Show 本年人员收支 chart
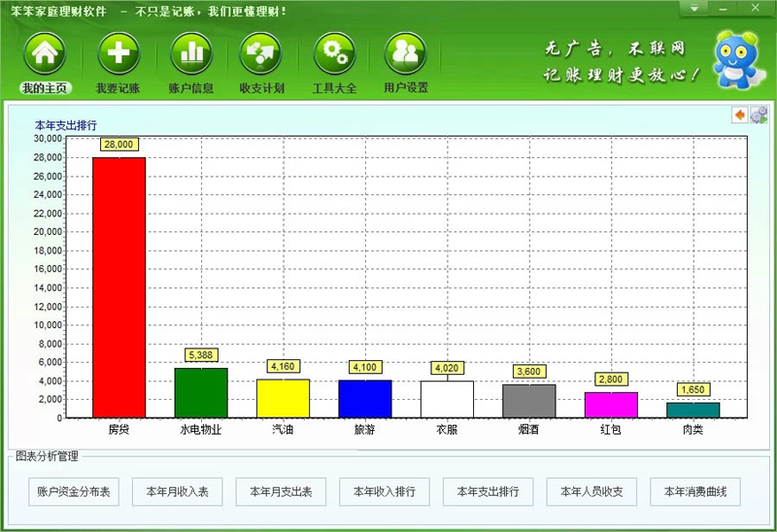777x532 pixels. (x=591, y=492)
